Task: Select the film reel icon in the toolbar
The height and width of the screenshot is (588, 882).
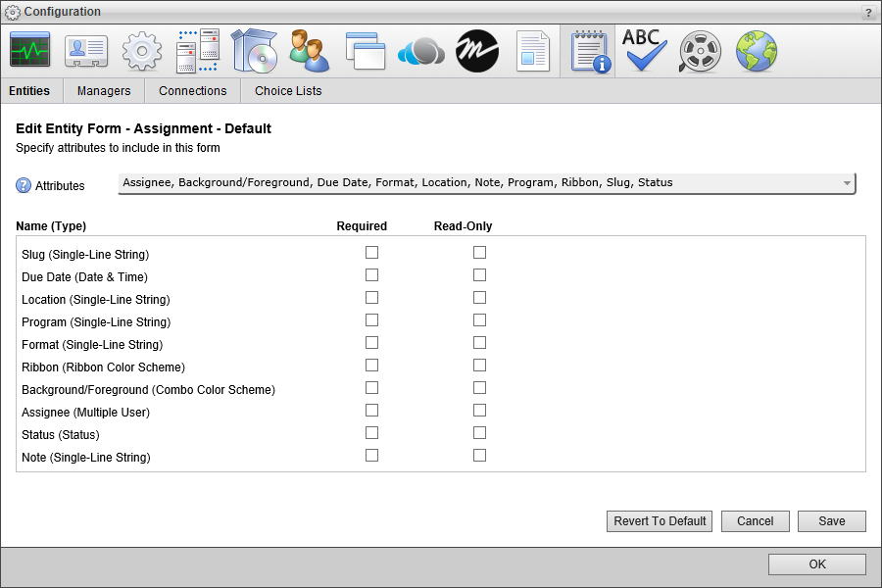Action: coord(699,50)
